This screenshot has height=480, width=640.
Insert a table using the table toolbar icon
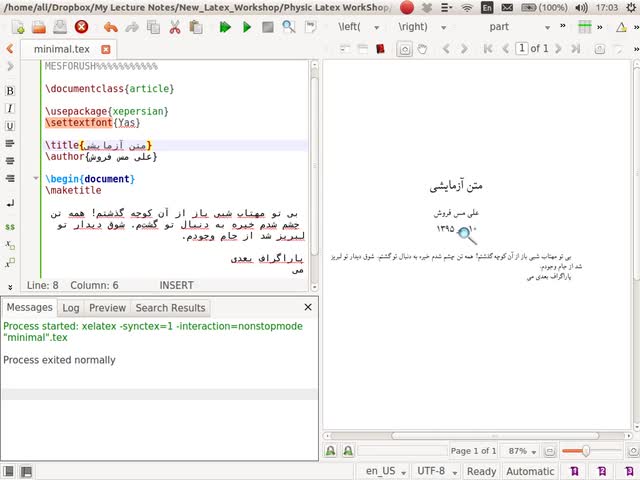[584, 27]
